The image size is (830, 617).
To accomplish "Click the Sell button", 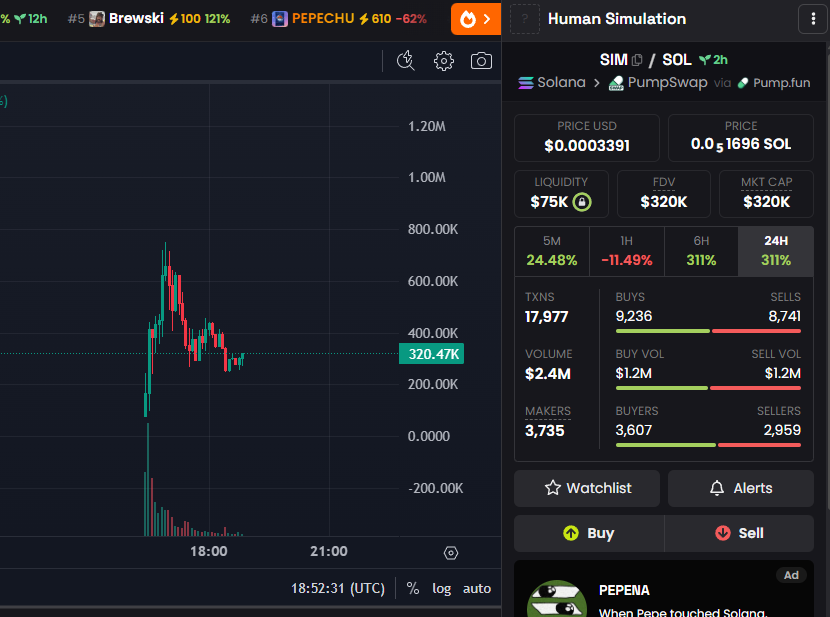I will coord(739,533).
